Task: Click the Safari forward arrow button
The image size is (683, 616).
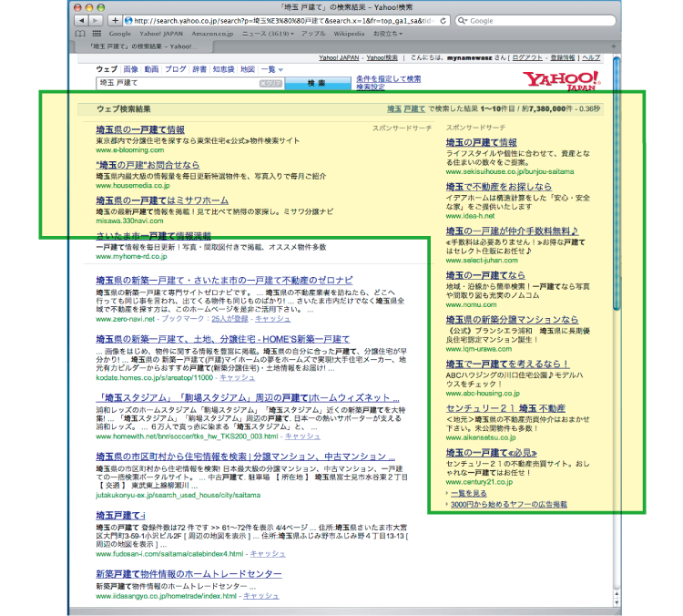Action: click(x=95, y=20)
